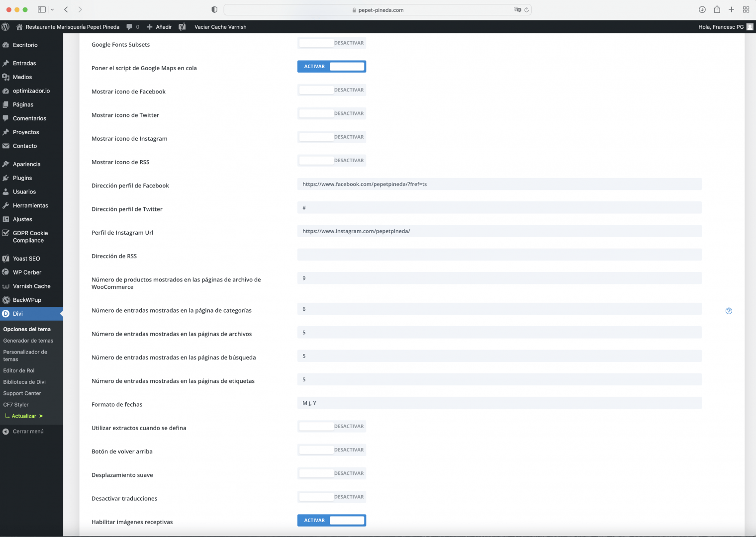Viewport: 756px width, 537px height.
Task: Click the translate icon in address bar
Action: 517,9
